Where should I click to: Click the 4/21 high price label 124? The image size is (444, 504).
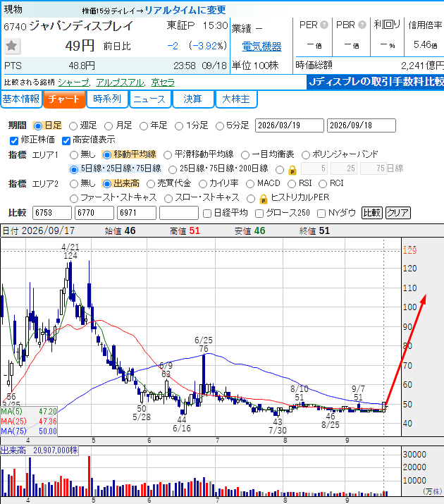(x=70, y=256)
